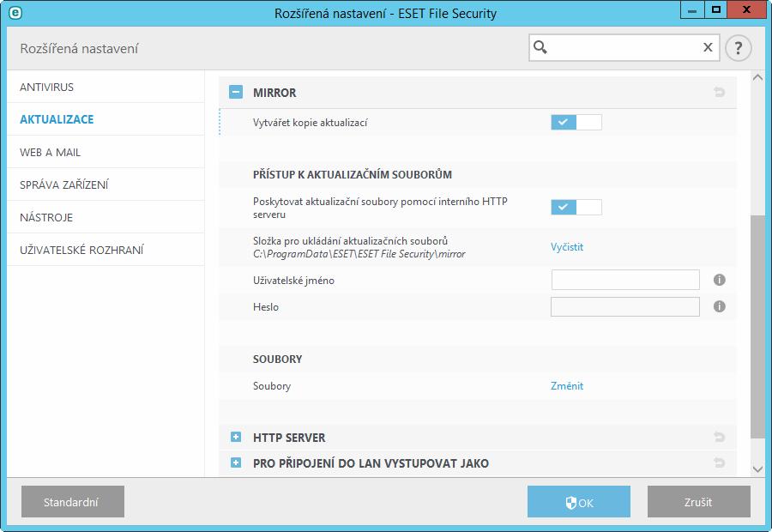Confirm settings with OK button
772x532 pixels.
pos(578,501)
